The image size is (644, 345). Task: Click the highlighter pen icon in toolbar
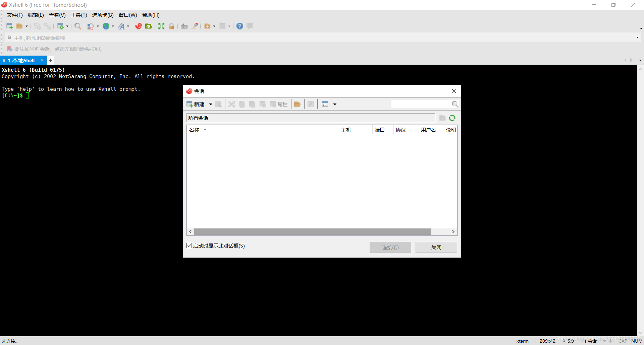tap(195, 26)
